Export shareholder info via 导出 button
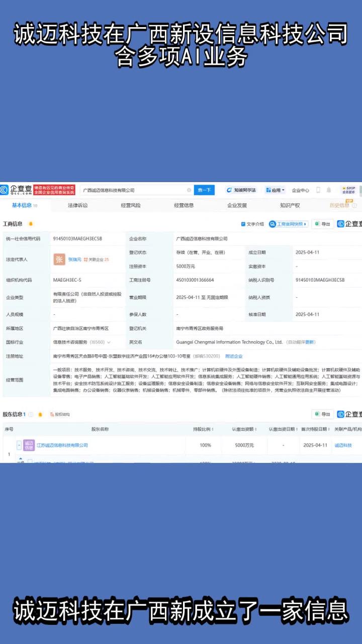The height and width of the screenshot is (644, 362). click(x=323, y=414)
